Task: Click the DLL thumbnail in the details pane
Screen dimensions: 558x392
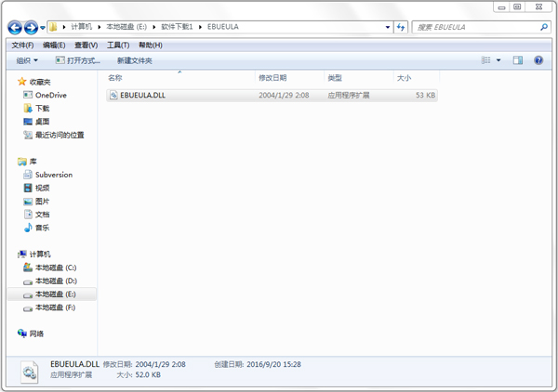Action: pyautogui.click(x=29, y=372)
